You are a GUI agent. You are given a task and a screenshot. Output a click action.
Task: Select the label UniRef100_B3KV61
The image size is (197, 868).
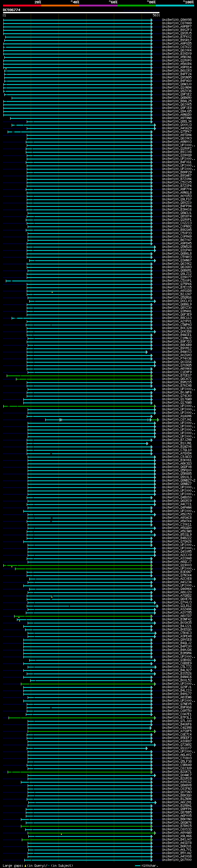[177, 460]
